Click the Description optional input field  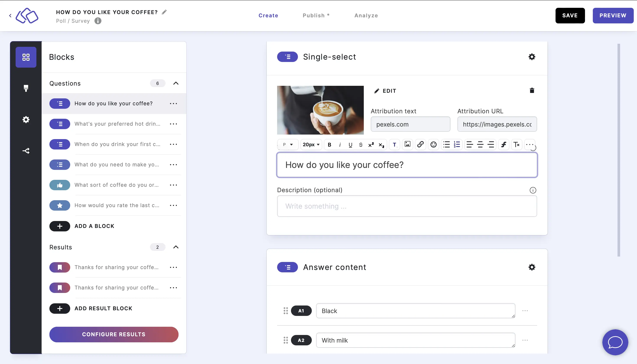(407, 206)
